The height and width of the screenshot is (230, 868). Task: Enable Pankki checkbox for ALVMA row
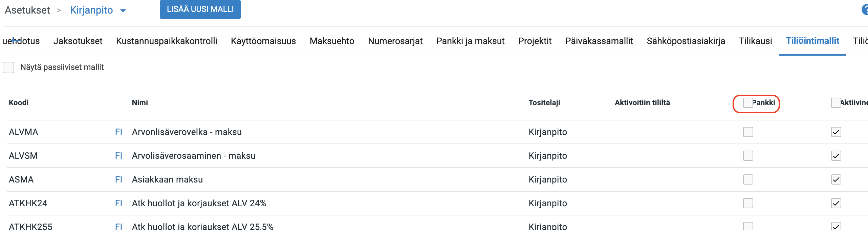click(748, 132)
